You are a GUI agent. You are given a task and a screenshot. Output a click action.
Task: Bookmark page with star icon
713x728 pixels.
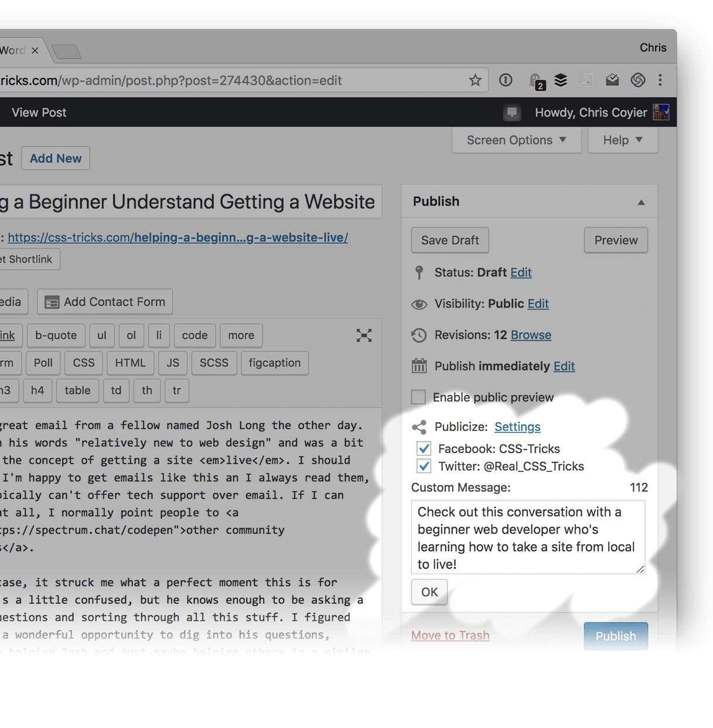475,80
